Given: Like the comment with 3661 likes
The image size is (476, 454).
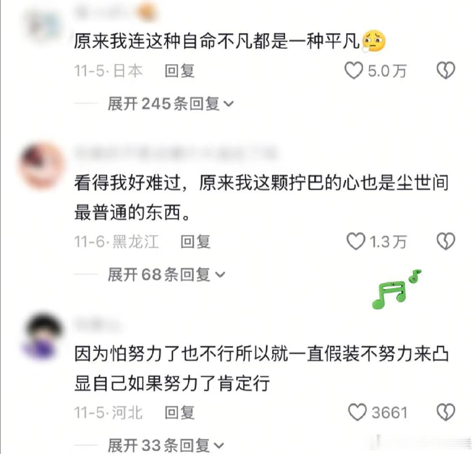Looking at the screenshot, I should point(357,412).
